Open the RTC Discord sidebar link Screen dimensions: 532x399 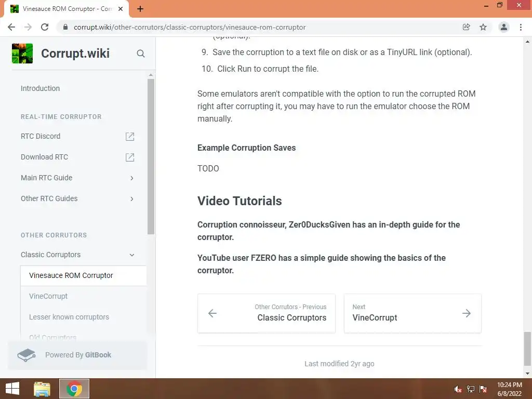click(41, 136)
